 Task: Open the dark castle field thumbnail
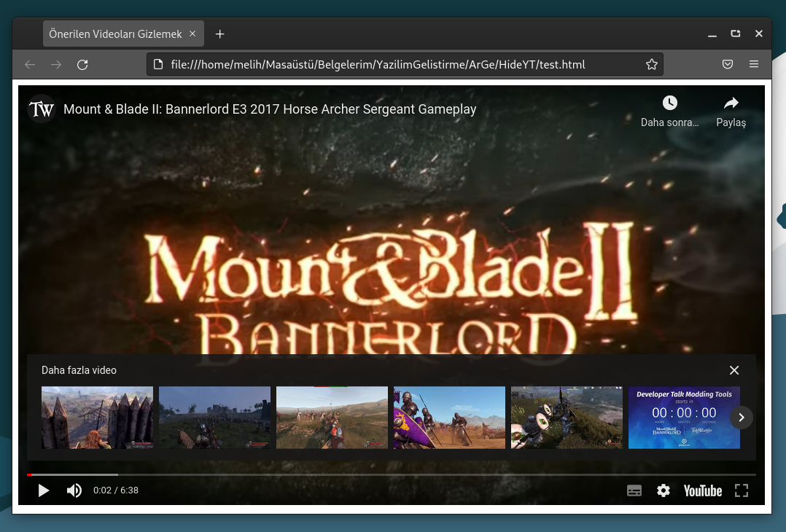click(214, 418)
